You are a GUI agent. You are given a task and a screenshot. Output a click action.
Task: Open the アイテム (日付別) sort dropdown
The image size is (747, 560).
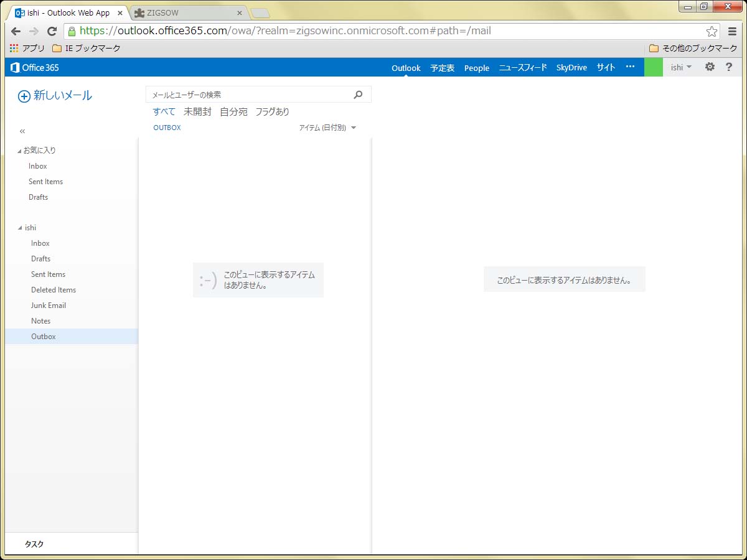point(327,128)
